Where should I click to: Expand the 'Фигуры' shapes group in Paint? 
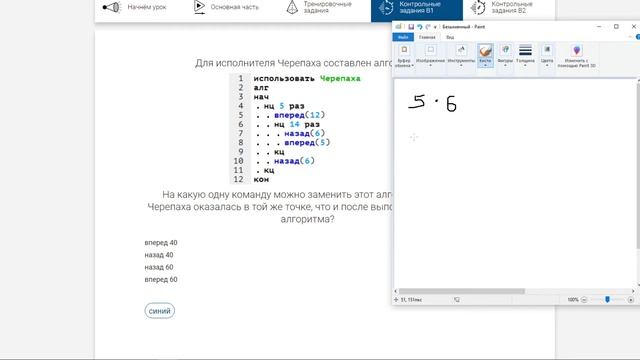coord(505,56)
